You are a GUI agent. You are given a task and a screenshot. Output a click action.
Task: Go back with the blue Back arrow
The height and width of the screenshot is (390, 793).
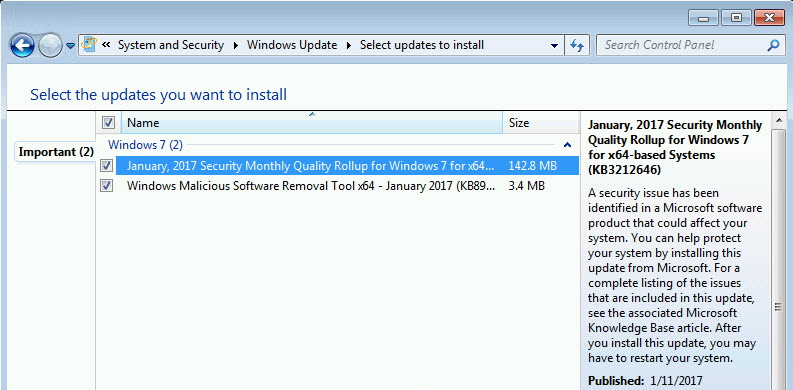point(21,47)
